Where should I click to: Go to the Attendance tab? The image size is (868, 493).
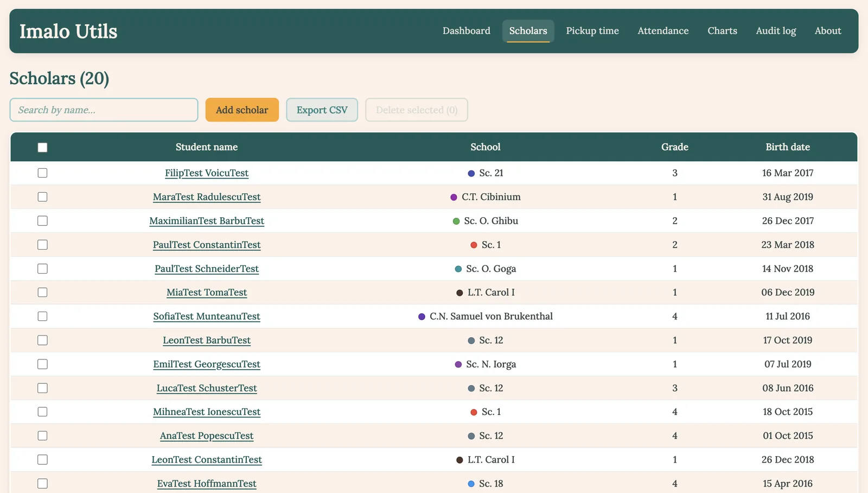(663, 31)
